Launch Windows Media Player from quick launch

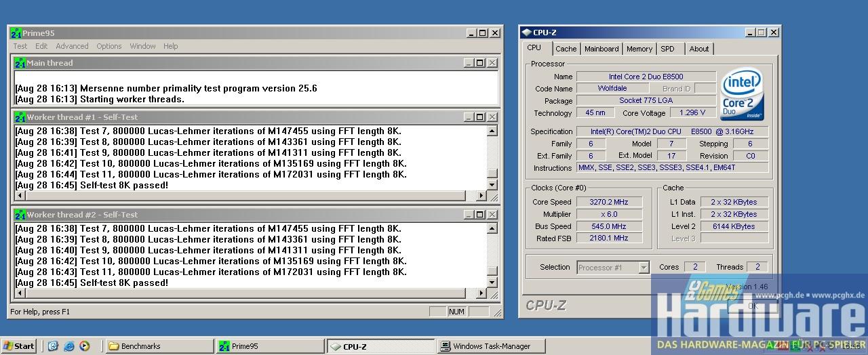(x=85, y=346)
